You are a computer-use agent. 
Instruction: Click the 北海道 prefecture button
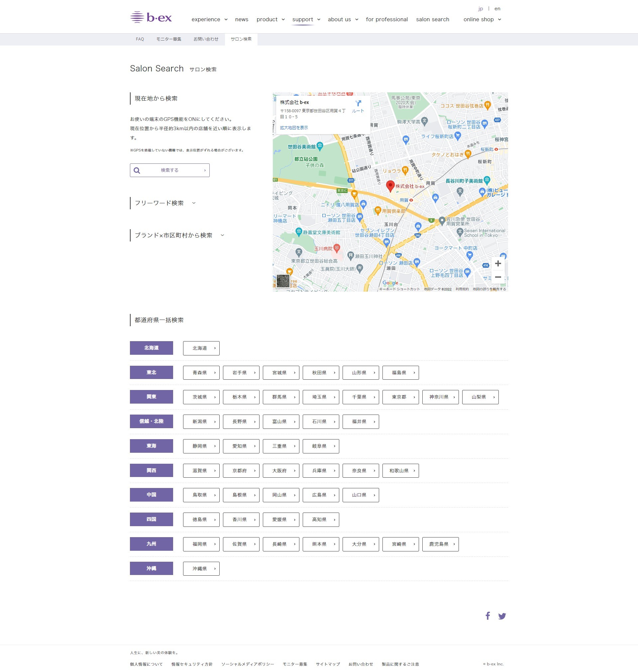point(201,348)
